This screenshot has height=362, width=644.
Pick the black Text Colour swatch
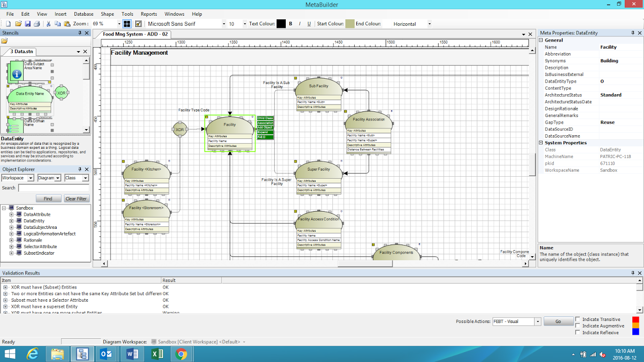pyautogui.click(x=281, y=24)
